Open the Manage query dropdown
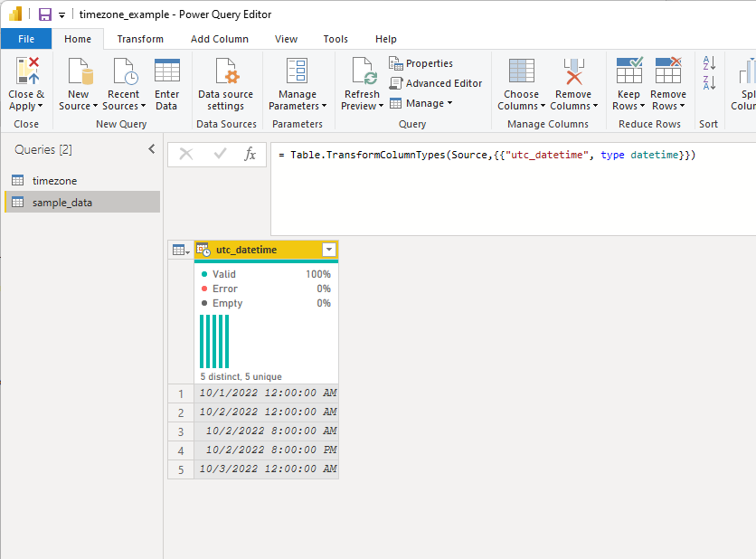 coord(421,103)
